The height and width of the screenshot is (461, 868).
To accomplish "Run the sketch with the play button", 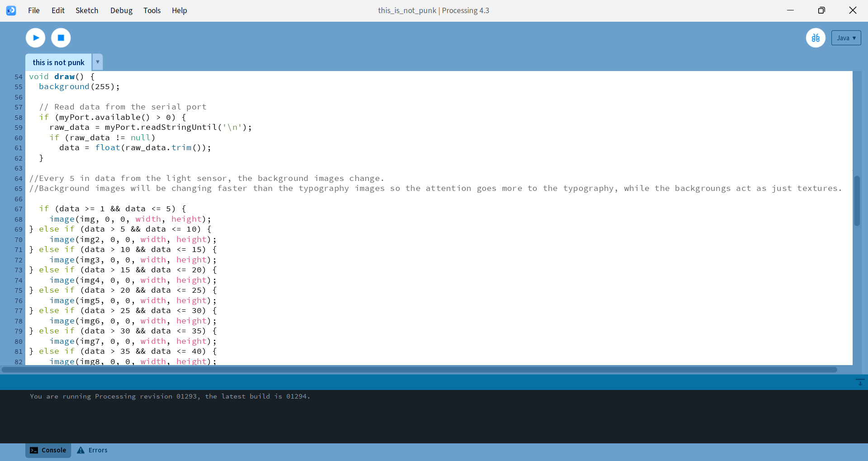I will point(35,38).
